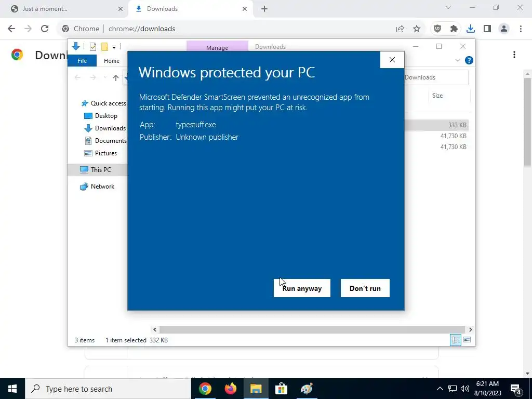Click Properties icon in quick access toolbar

pyautogui.click(x=92, y=47)
